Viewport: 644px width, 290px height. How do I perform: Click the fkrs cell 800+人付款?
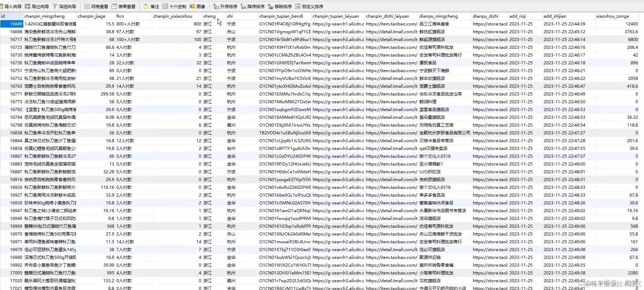134,24
